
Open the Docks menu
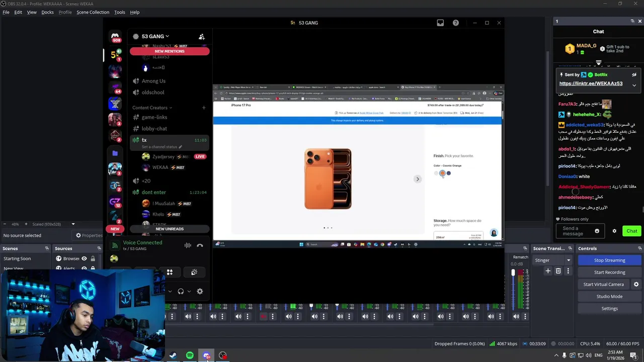(x=47, y=12)
